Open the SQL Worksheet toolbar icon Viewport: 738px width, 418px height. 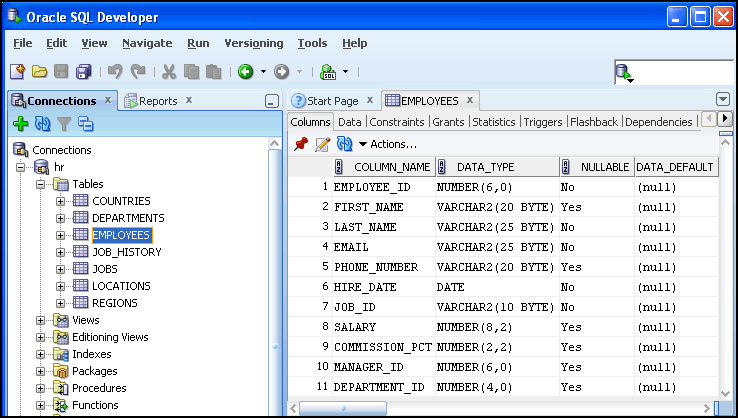(x=327, y=71)
